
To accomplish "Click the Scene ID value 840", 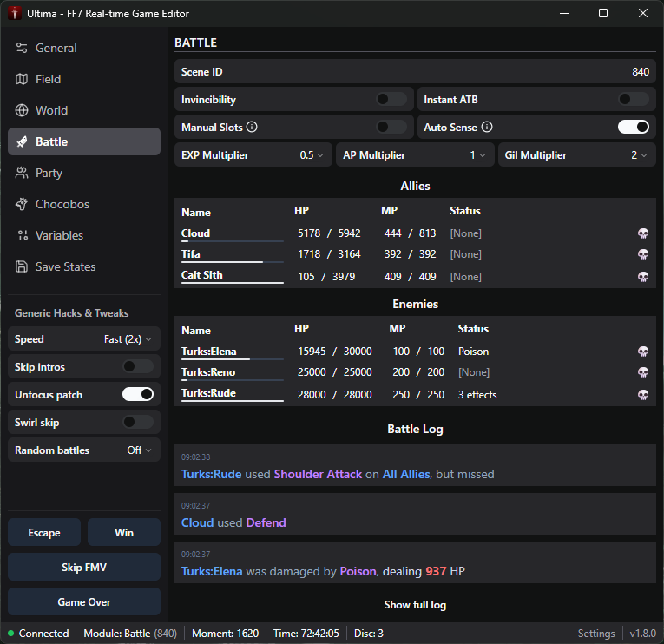I will tap(641, 71).
